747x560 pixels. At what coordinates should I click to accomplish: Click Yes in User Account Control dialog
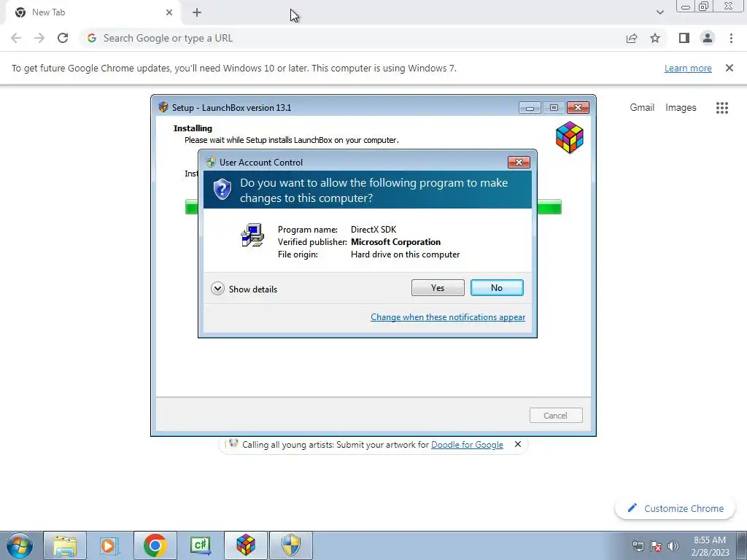tap(438, 287)
